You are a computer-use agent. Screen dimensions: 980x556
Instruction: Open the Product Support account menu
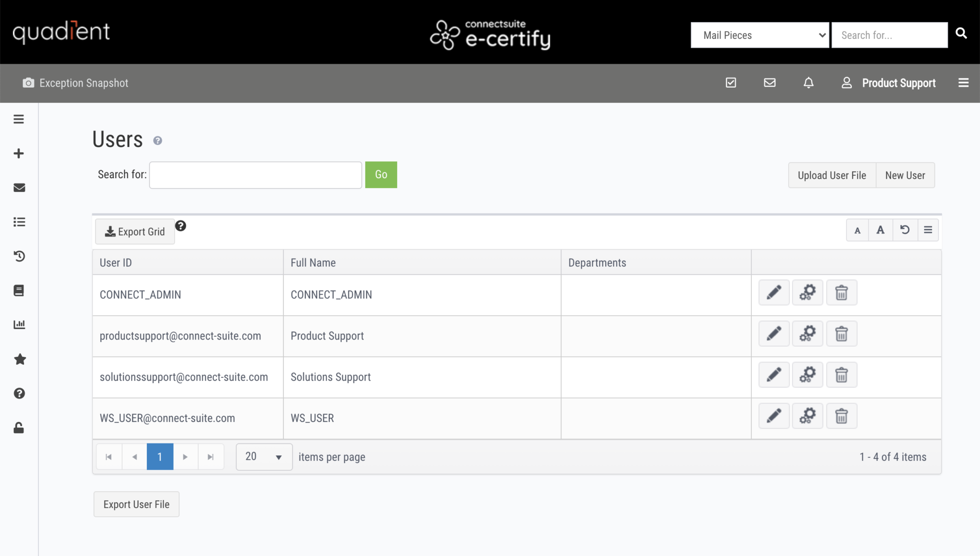[889, 82]
